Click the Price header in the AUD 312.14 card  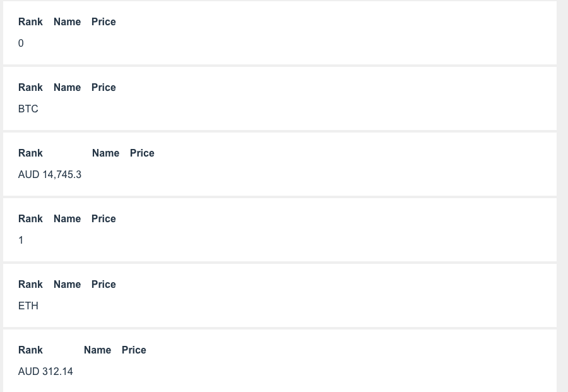tap(134, 350)
